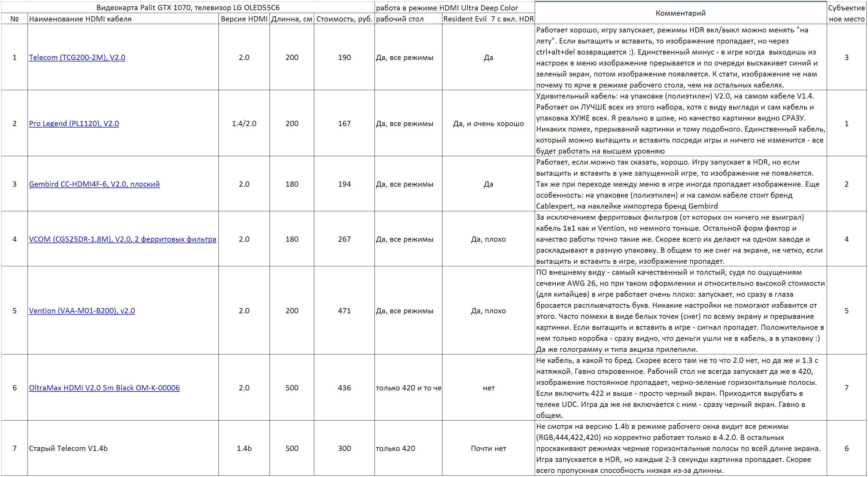Viewport: 868px width, 477px height.
Task: Click the Не кабель, а какой то бред comment
Action: [680, 388]
